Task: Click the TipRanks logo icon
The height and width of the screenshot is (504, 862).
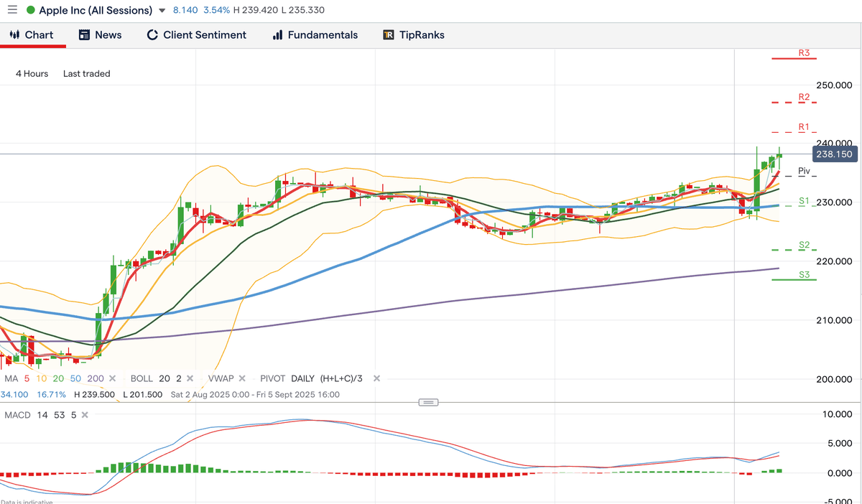Action: [x=389, y=34]
